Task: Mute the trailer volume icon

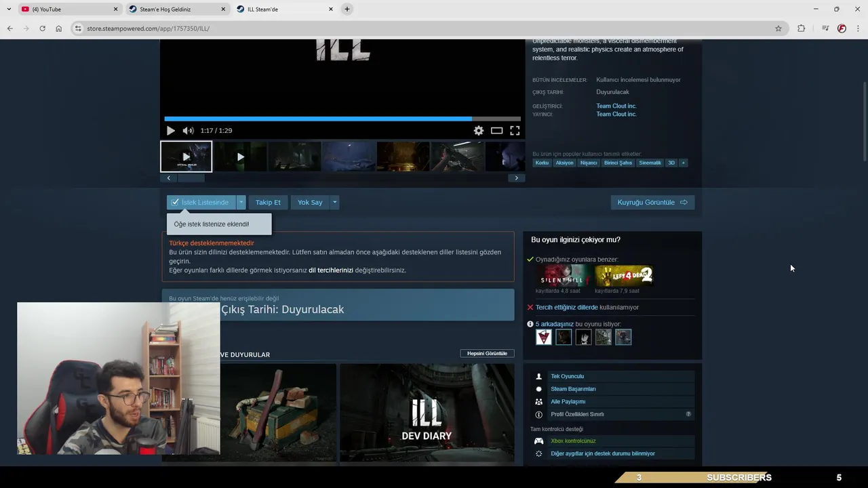Action: (x=188, y=131)
